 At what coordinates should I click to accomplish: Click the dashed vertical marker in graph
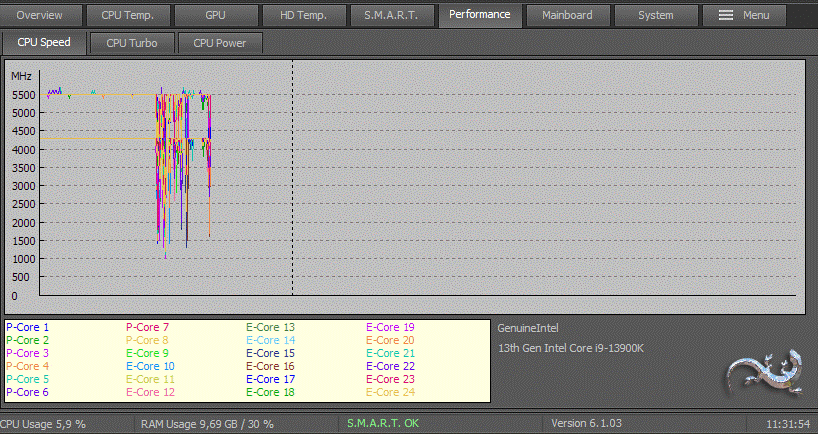point(292,180)
